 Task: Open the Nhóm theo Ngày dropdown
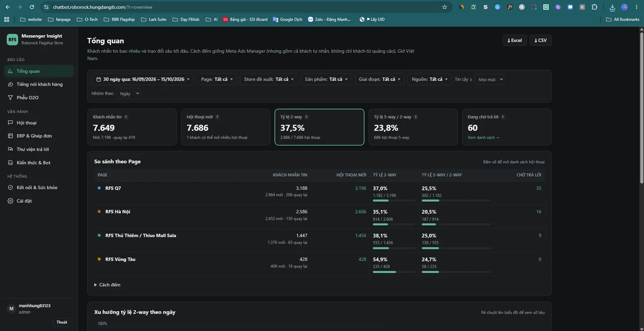click(128, 94)
